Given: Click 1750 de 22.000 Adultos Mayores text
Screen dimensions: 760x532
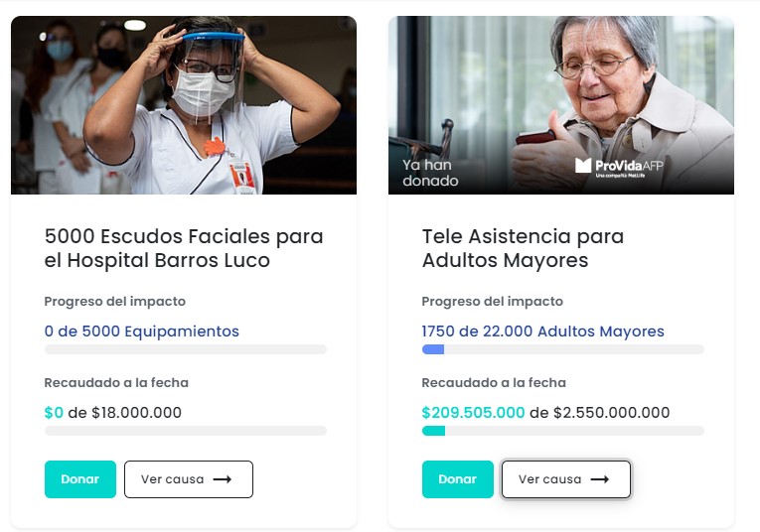Looking at the screenshot, I should coord(542,332).
